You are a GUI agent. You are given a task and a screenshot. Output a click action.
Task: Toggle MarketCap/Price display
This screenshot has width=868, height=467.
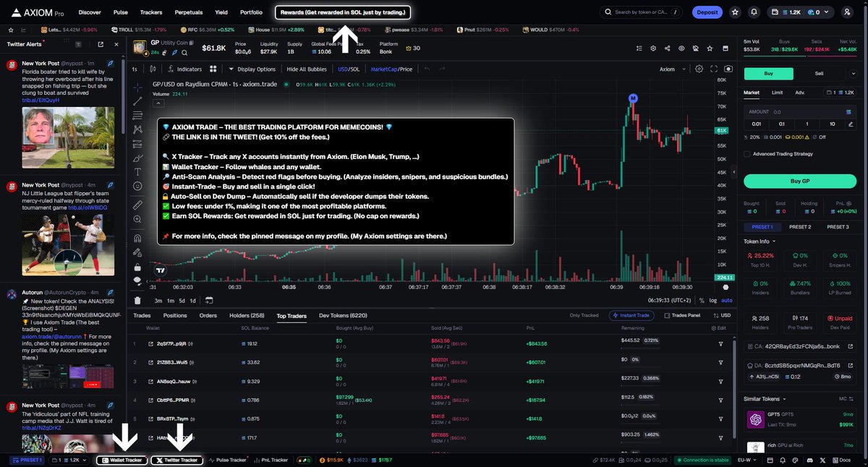click(391, 69)
